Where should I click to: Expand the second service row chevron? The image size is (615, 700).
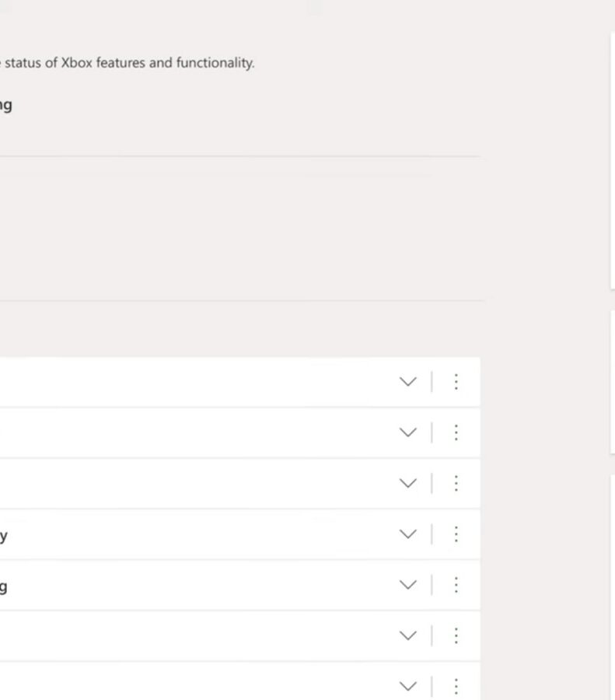(x=408, y=432)
